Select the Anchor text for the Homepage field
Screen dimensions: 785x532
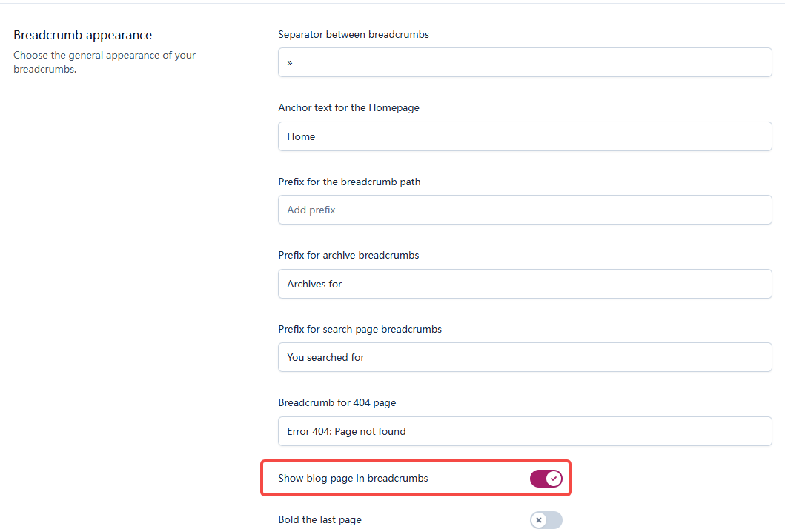pyautogui.click(x=524, y=136)
